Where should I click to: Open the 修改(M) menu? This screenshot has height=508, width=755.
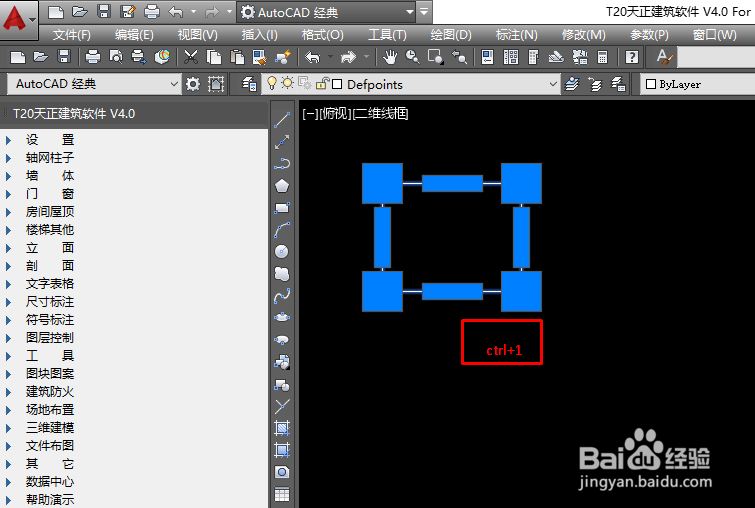click(x=584, y=35)
